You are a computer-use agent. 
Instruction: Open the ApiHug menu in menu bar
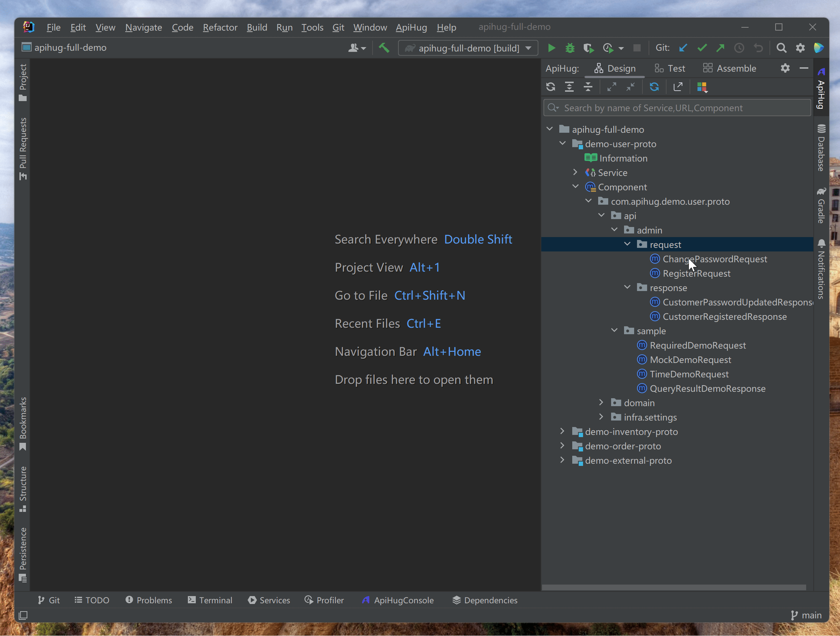click(x=410, y=27)
